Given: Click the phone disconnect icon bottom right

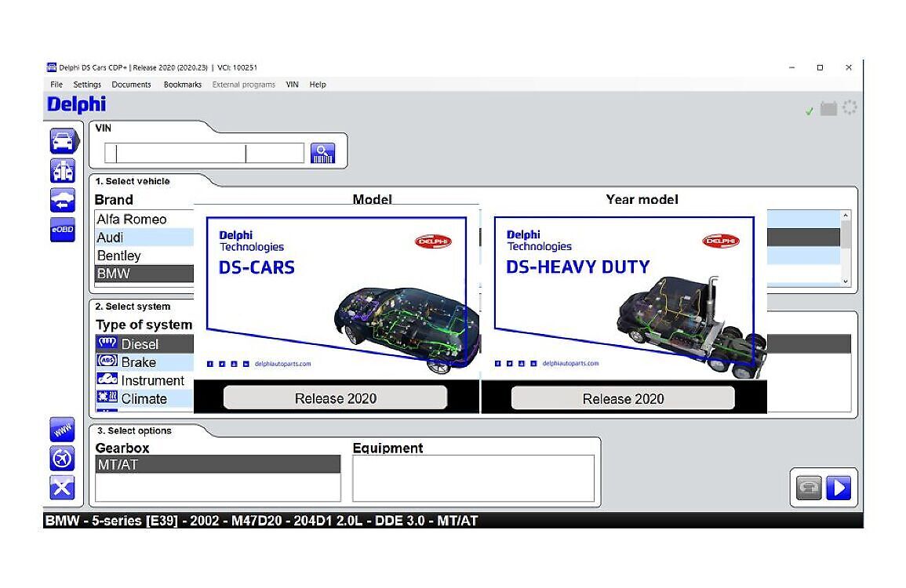Looking at the screenshot, I should [x=807, y=488].
